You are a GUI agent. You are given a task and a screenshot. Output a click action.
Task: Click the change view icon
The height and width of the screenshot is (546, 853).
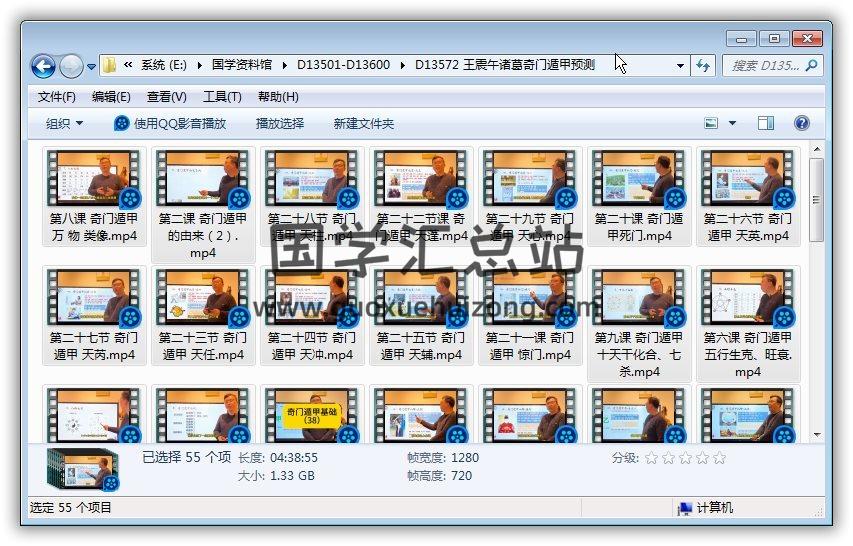pyautogui.click(x=712, y=123)
